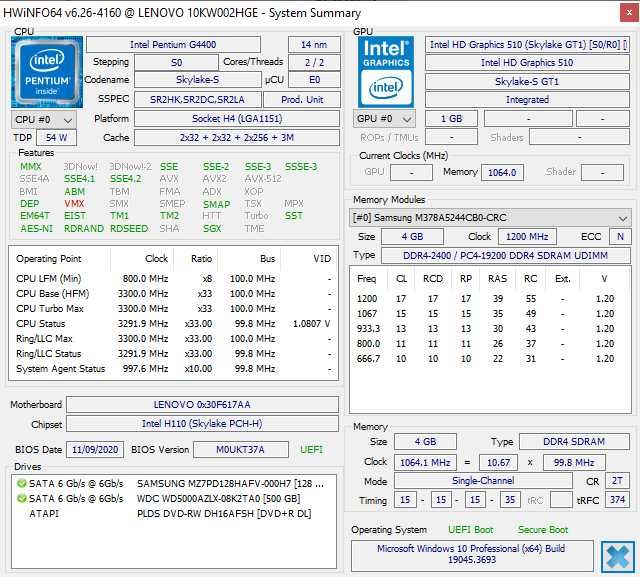Click the module clock 1200 MHz field
The height and width of the screenshot is (577, 640).
(527, 237)
